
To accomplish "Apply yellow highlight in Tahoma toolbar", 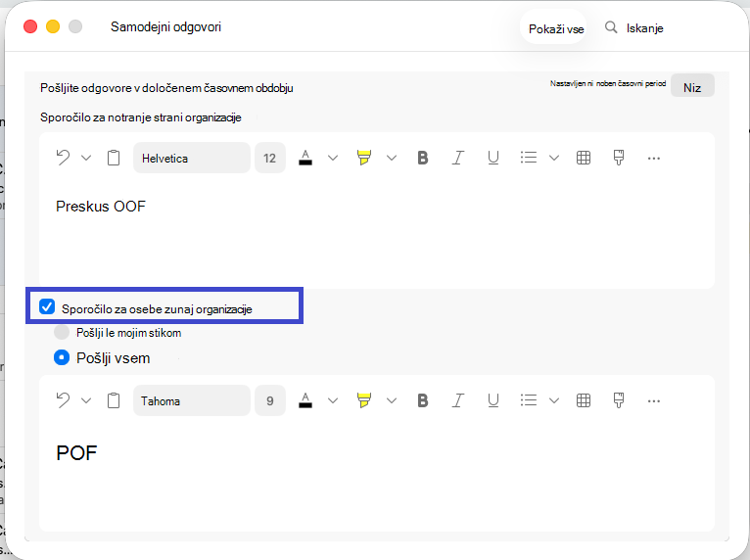I will pos(364,400).
